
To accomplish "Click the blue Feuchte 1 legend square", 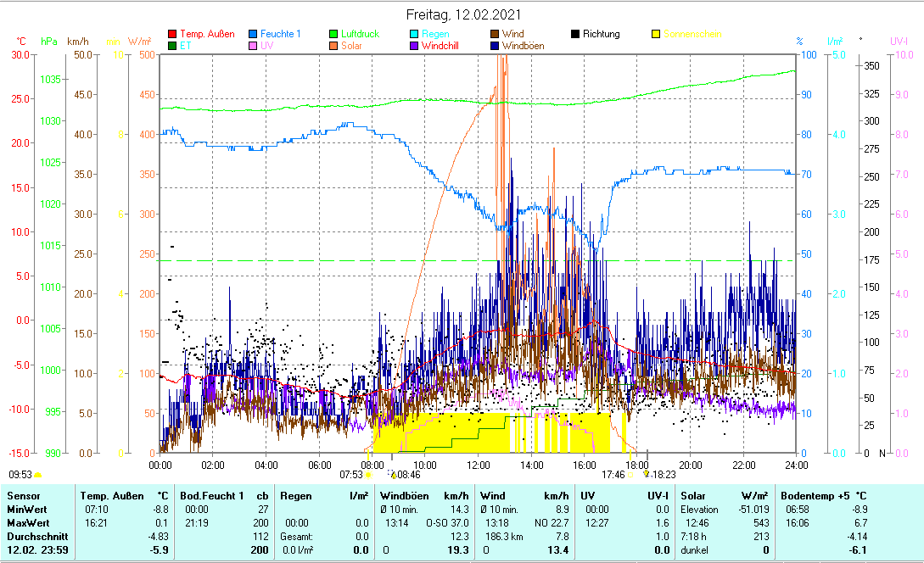I will pyautogui.click(x=253, y=34).
